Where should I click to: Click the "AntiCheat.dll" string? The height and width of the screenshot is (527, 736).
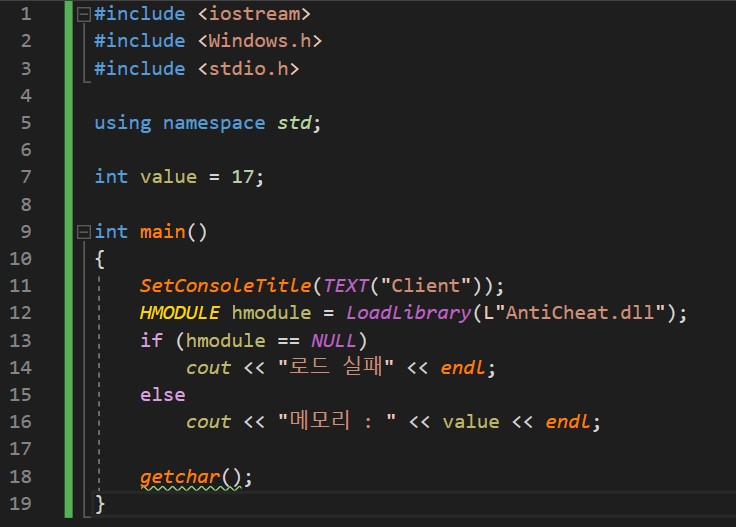click(581, 313)
